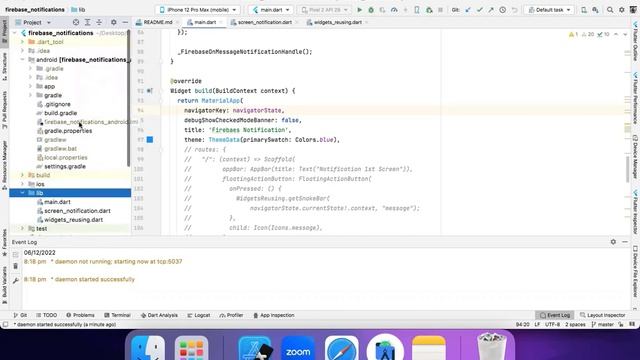The image size is (640, 360).
Task: Open Finder from the dock
Action: (148, 349)
